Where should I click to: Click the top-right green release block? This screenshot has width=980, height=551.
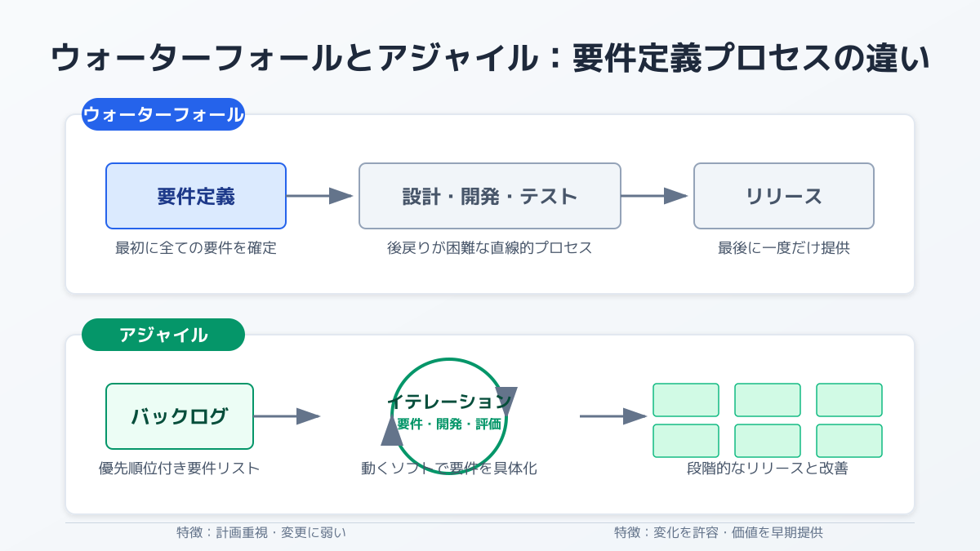(849, 400)
